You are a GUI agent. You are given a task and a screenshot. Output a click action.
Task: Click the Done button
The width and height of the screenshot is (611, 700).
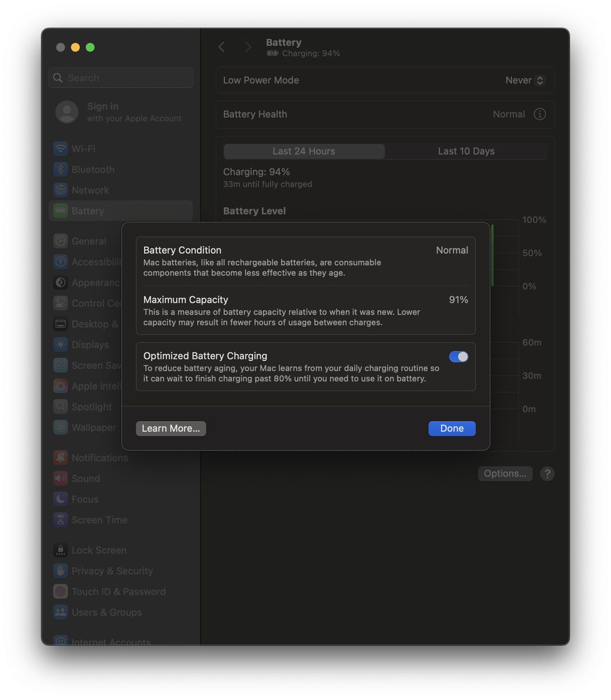point(452,429)
